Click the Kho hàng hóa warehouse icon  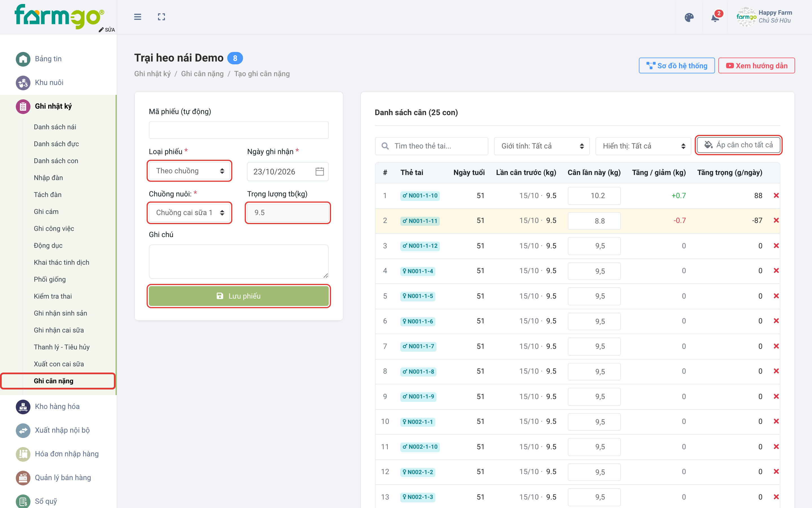click(x=23, y=406)
